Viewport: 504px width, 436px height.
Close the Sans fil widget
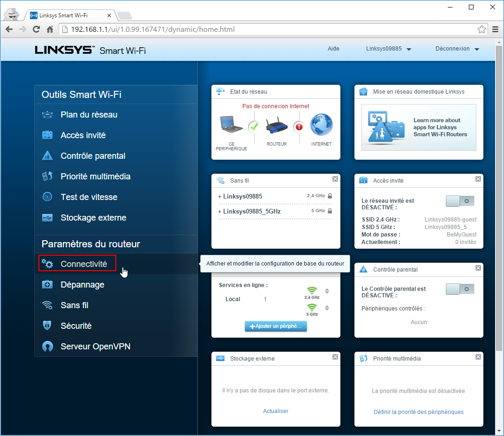coord(335,179)
